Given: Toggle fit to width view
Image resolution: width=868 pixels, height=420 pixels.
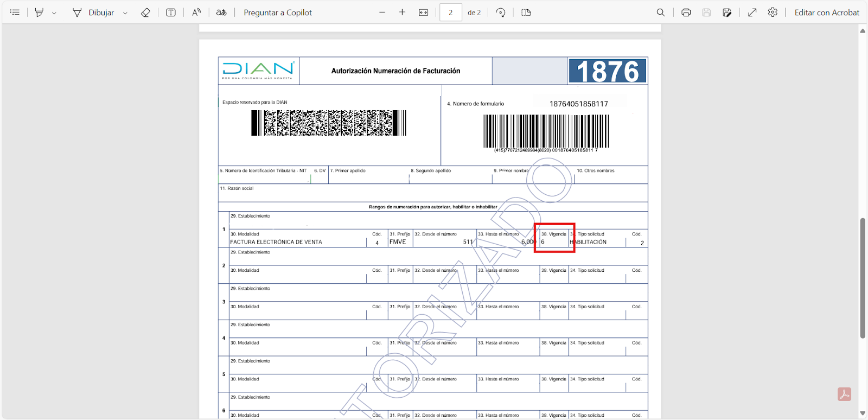Looking at the screenshot, I should pyautogui.click(x=424, y=12).
